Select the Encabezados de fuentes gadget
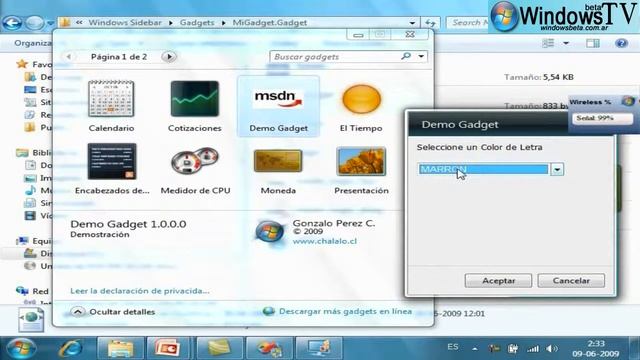Viewport: 640px width, 360px height. coord(112,161)
